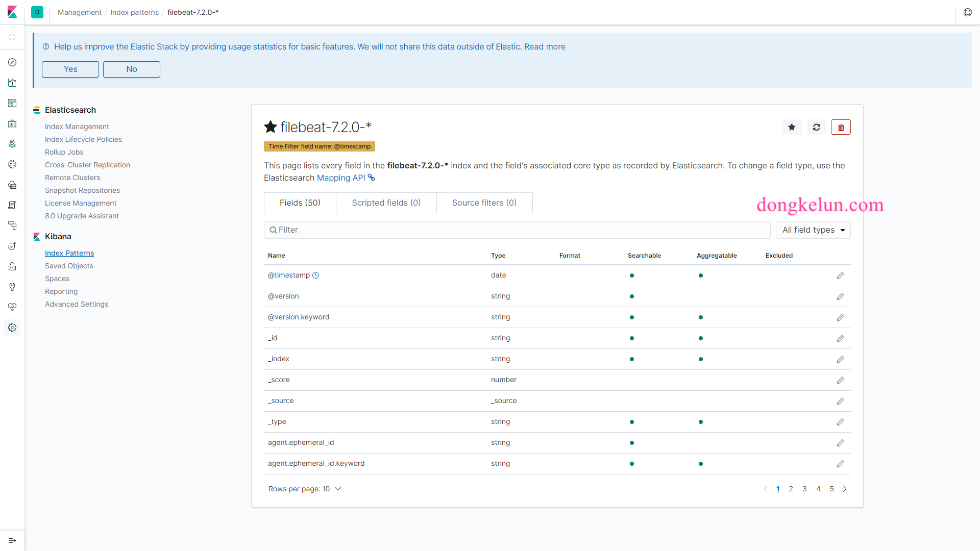Viewport: 980px width, 551px height.
Task: Open Canvas icon in sidebar
Action: pyautogui.click(x=12, y=123)
